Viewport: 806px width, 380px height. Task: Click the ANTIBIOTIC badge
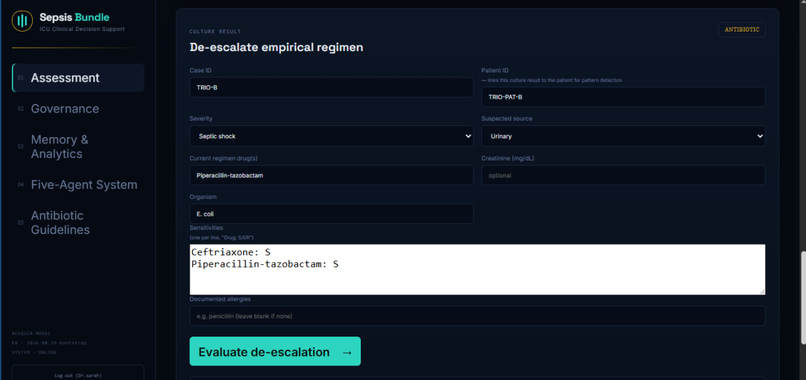tap(742, 29)
